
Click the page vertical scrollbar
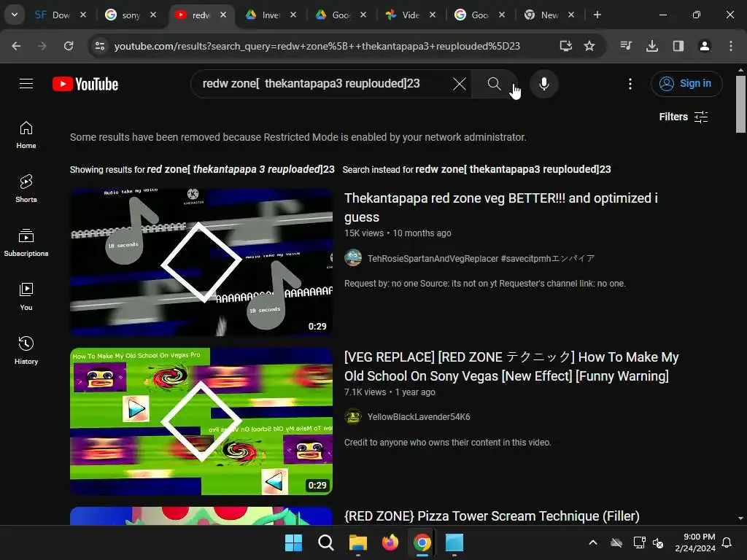click(740, 104)
